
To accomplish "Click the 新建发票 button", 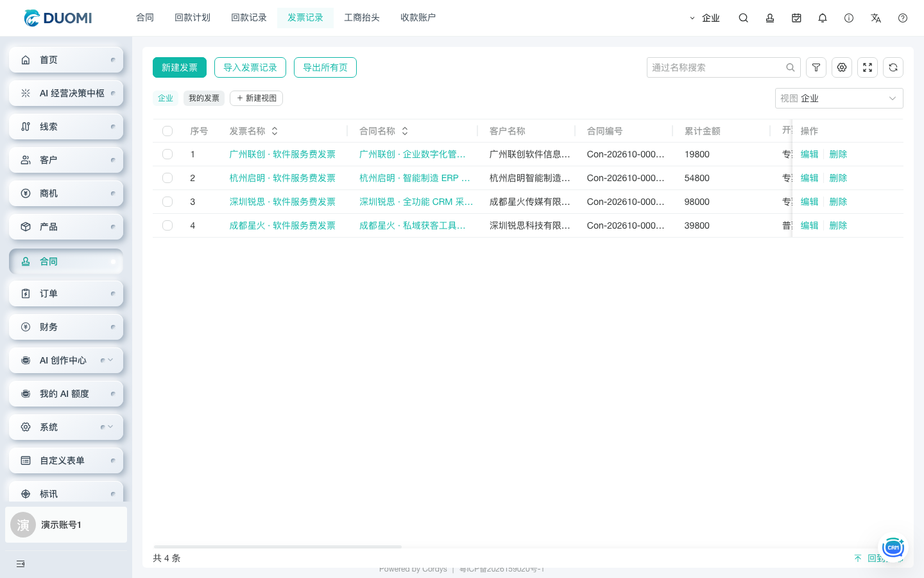I will [180, 67].
